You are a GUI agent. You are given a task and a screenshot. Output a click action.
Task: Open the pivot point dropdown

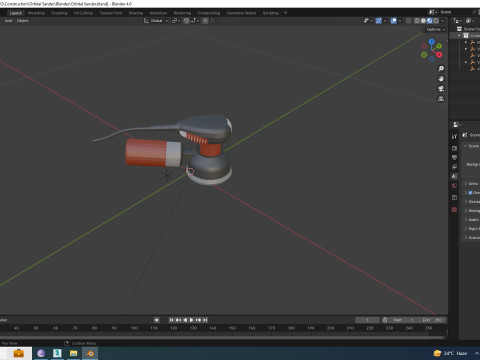176,21
